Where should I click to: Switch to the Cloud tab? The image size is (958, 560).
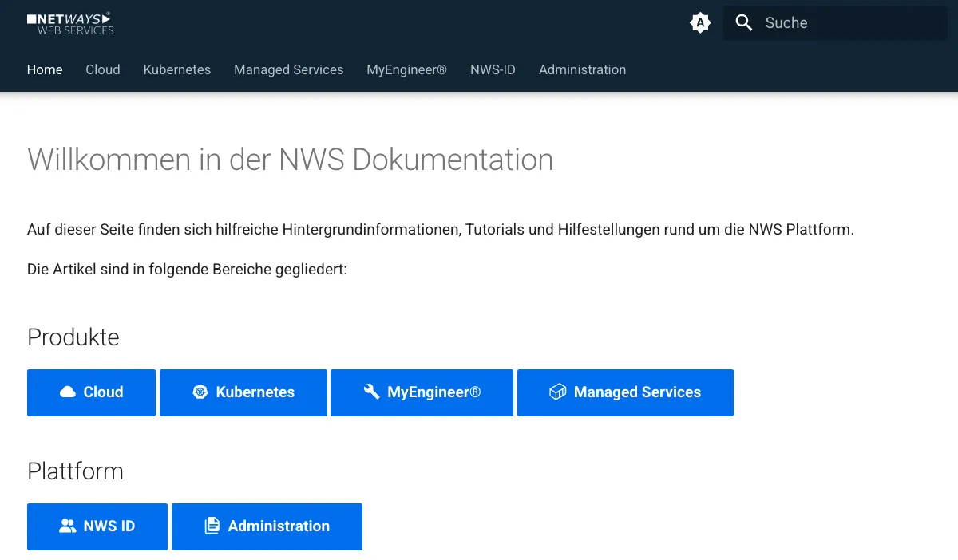click(x=103, y=69)
